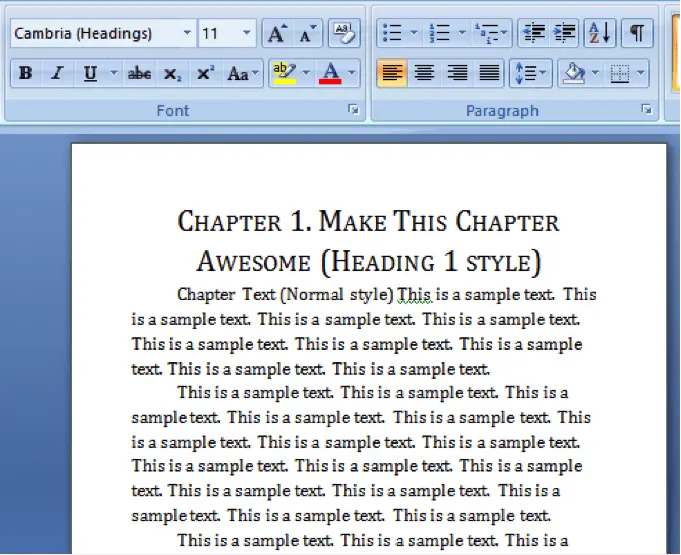Apply yellow text highlight color
The image size is (681, 555).
284,73
